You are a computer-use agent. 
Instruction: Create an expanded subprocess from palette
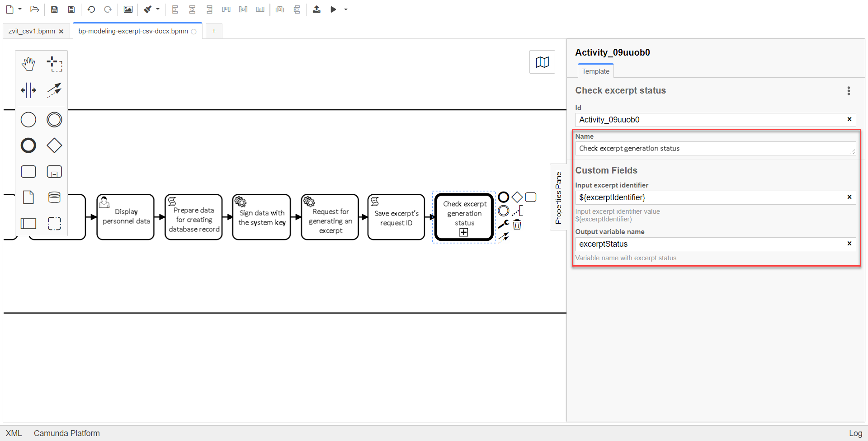click(x=54, y=172)
